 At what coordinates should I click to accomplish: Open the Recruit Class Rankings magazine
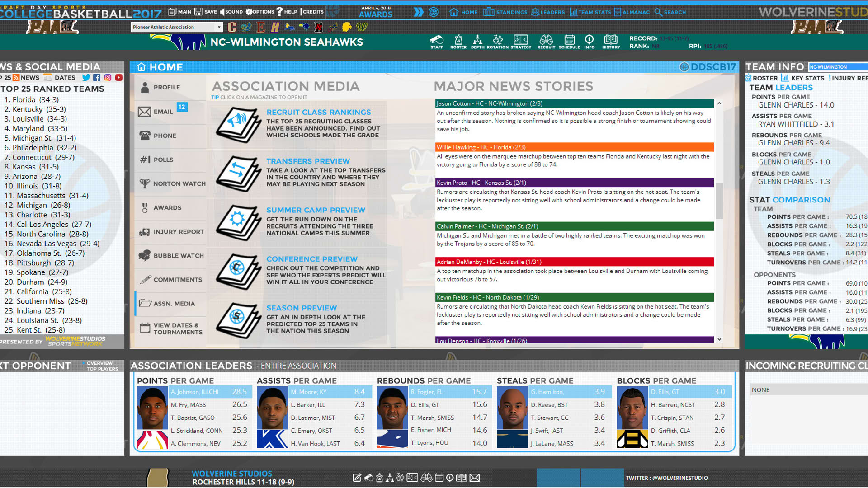coord(238,125)
